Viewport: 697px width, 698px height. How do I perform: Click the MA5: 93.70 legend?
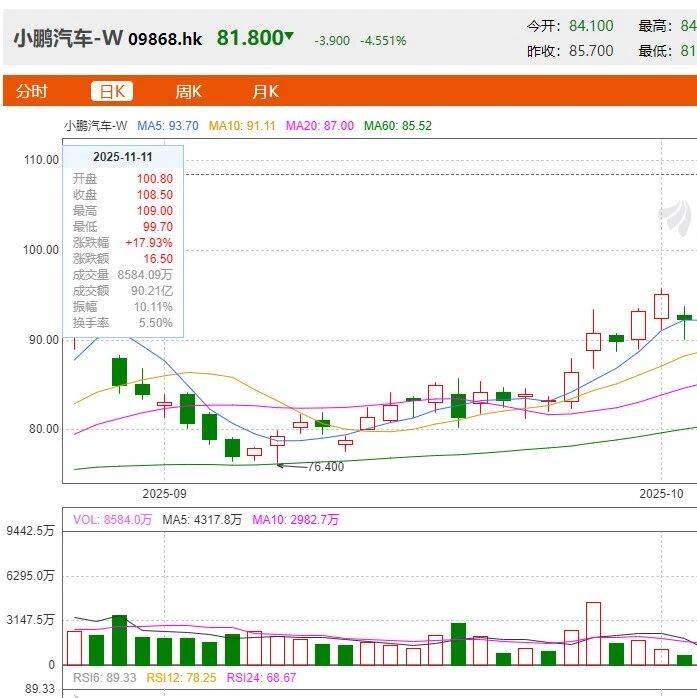click(168, 126)
